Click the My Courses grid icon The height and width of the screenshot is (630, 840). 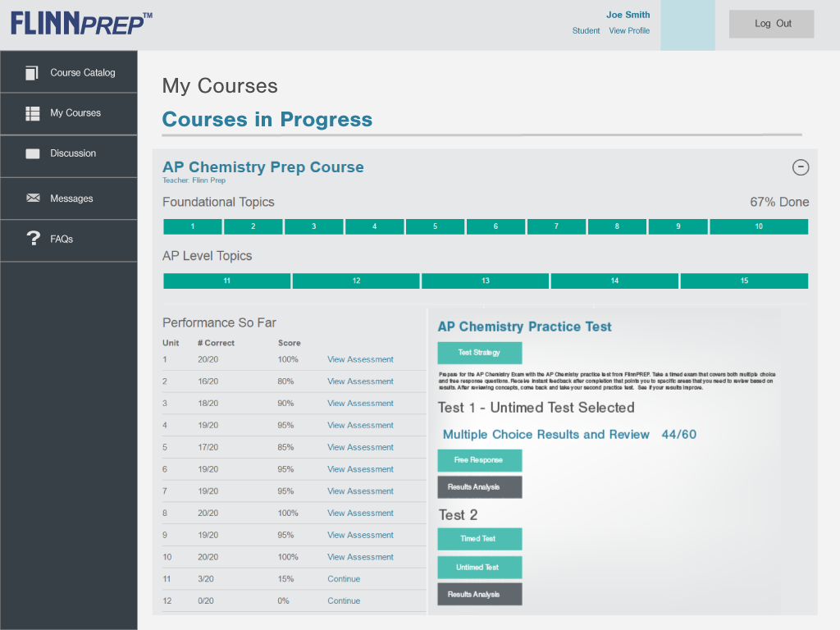33,113
